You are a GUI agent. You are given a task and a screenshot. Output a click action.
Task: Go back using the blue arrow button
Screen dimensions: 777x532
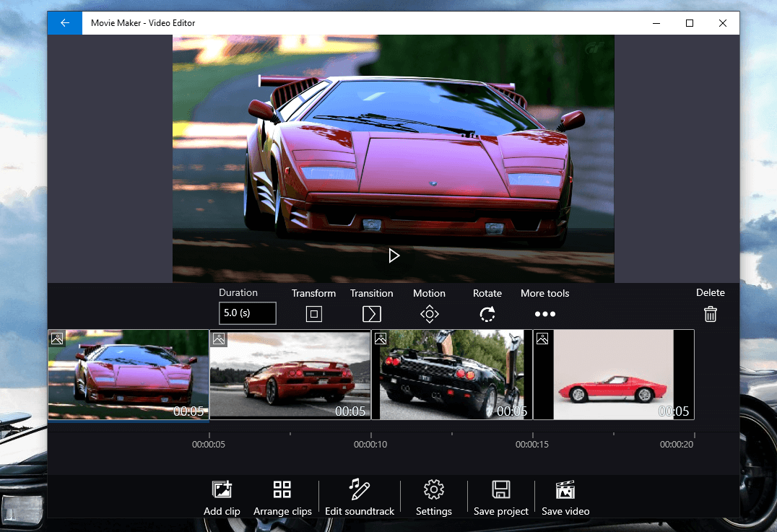65,23
